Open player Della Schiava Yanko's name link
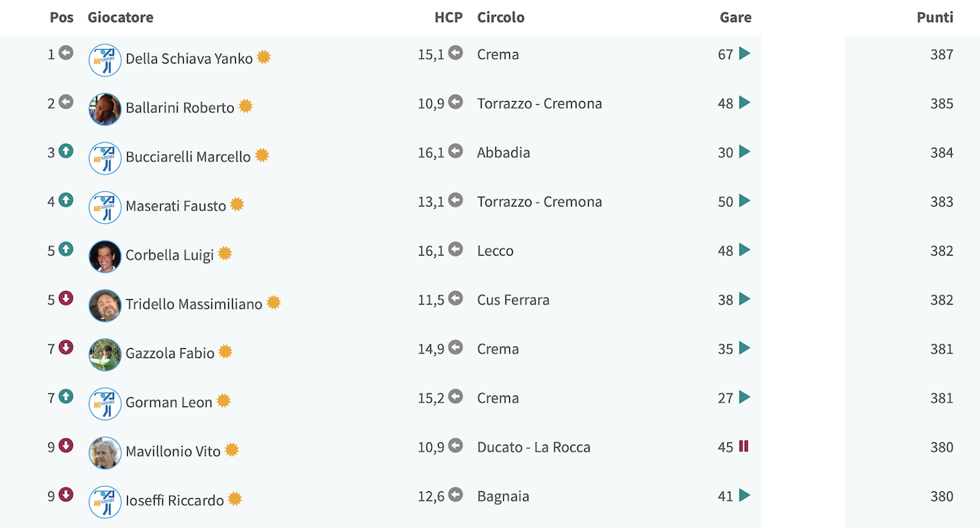 [189, 58]
